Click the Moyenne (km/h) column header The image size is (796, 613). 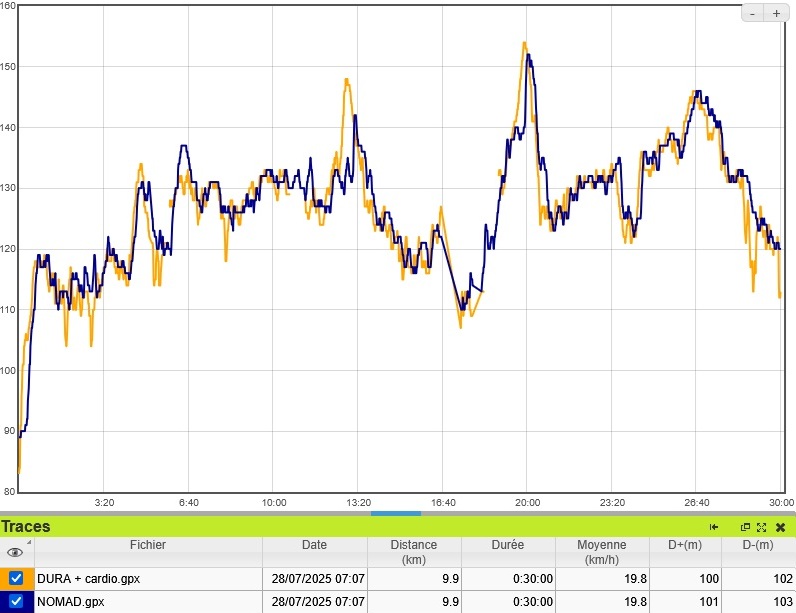click(601, 552)
